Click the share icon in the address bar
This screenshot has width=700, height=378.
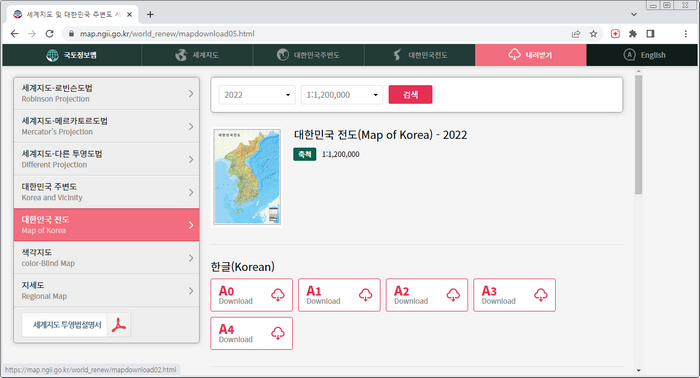coord(576,34)
